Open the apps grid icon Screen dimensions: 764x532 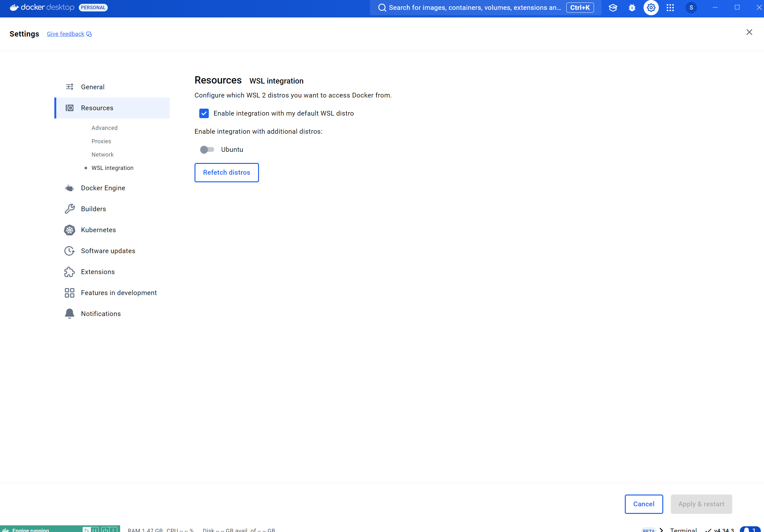click(x=670, y=8)
